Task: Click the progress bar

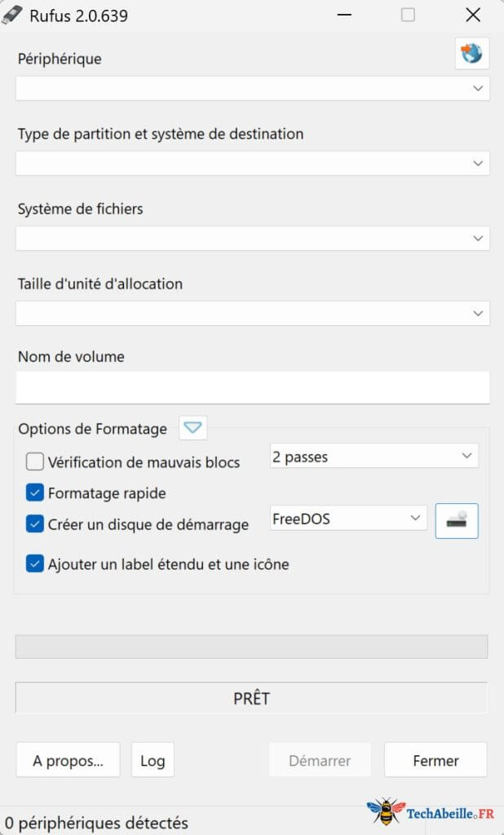Action: coord(251,647)
